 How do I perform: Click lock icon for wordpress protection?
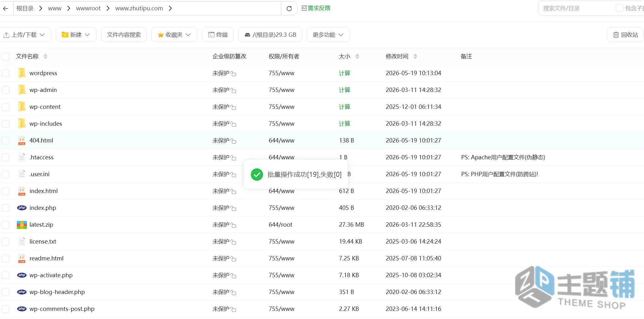[x=233, y=74]
